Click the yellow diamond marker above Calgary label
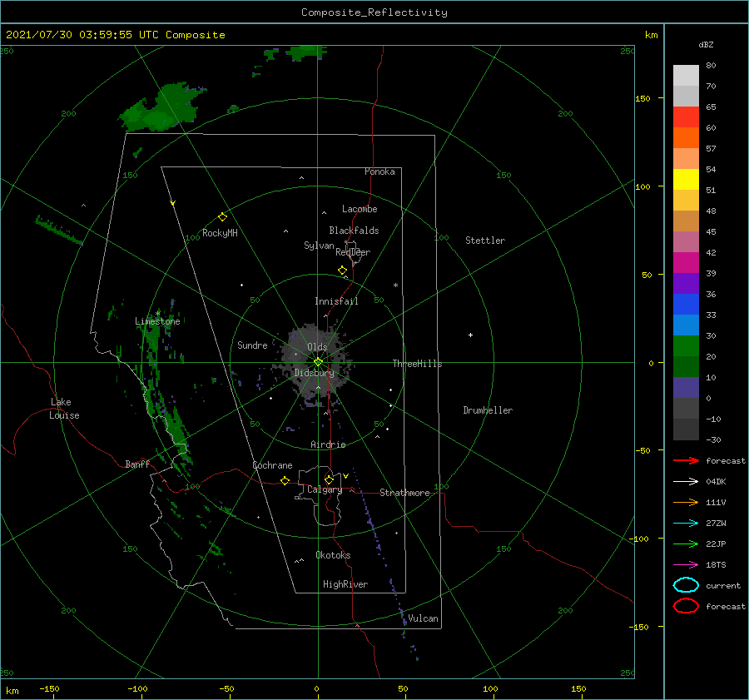 click(x=329, y=479)
